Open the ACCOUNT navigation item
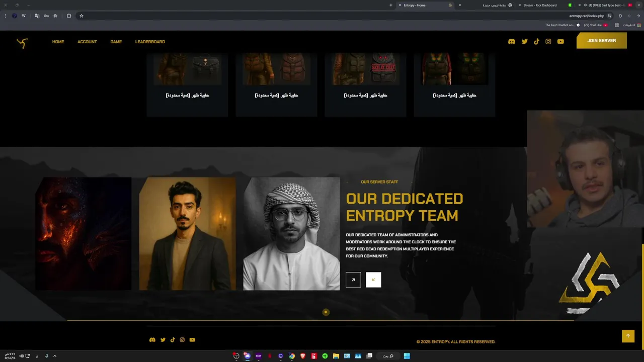Screen dimensions: 644x362 (x=87, y=42)
